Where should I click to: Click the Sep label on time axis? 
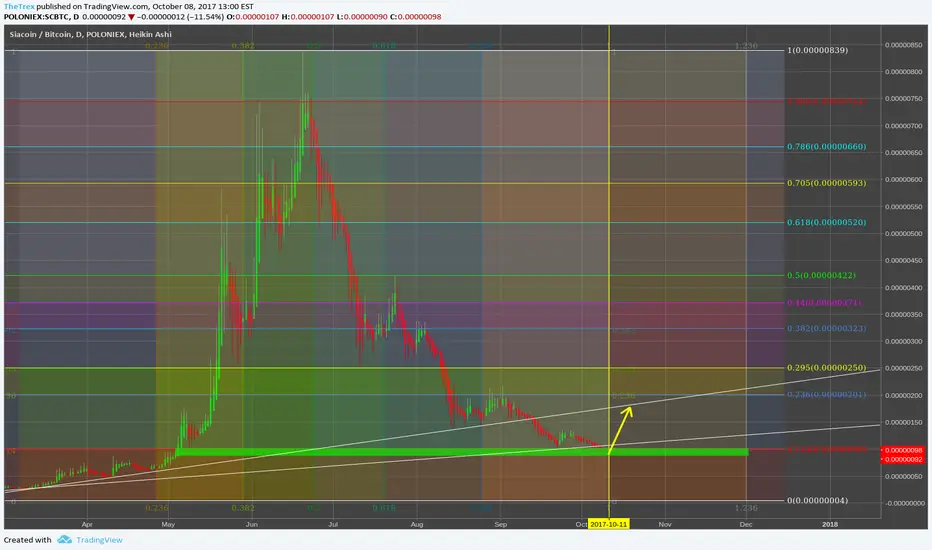click(500, 524)
